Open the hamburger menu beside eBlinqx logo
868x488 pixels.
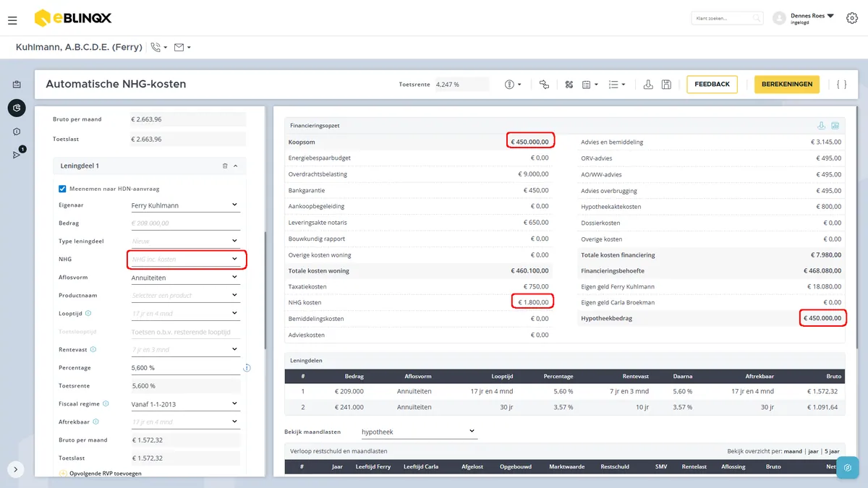pyautogui.click(x=12, y=20)
